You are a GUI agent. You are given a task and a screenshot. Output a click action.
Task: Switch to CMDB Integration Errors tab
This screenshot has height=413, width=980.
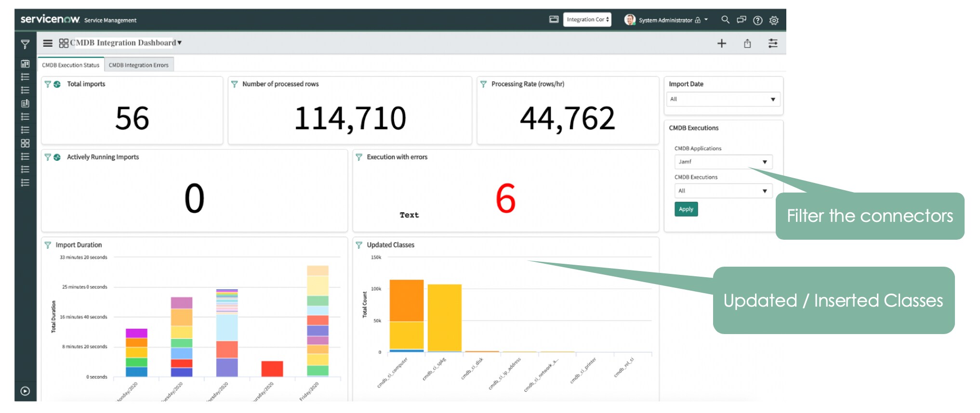(x=139, y=65)
